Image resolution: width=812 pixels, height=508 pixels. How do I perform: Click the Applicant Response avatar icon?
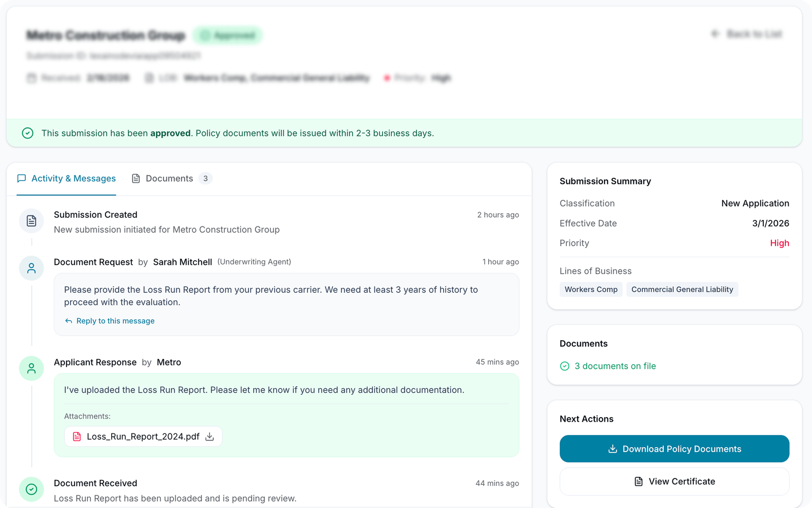click(31, 368)
